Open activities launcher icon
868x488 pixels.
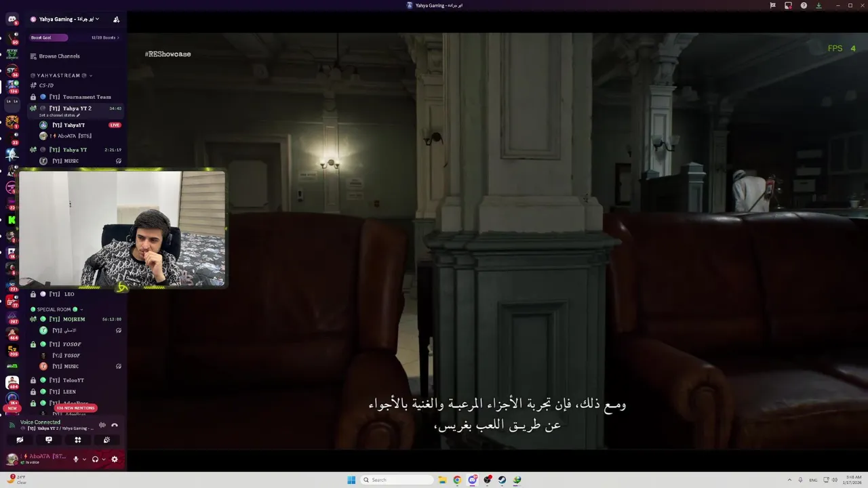pos(78,440)
